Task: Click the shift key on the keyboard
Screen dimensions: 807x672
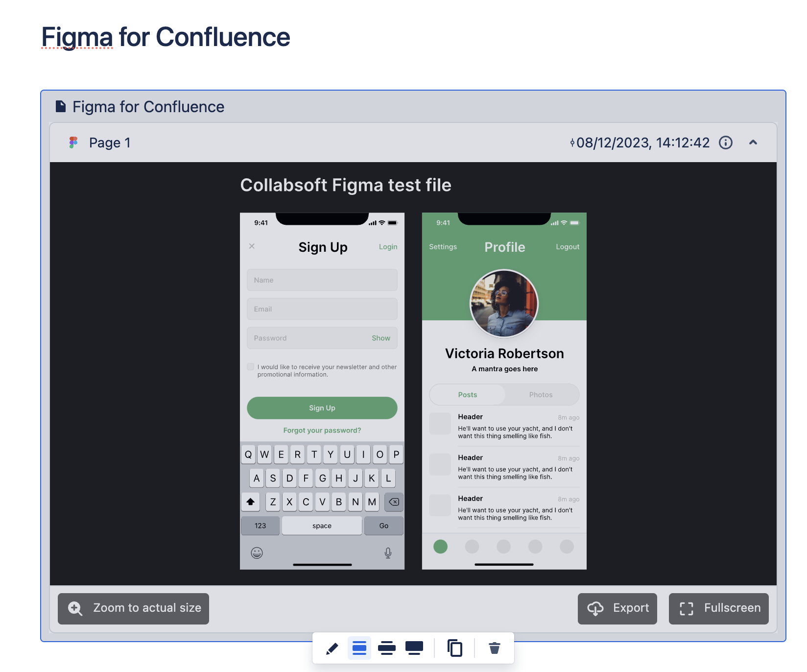Action: pos(251,502)
